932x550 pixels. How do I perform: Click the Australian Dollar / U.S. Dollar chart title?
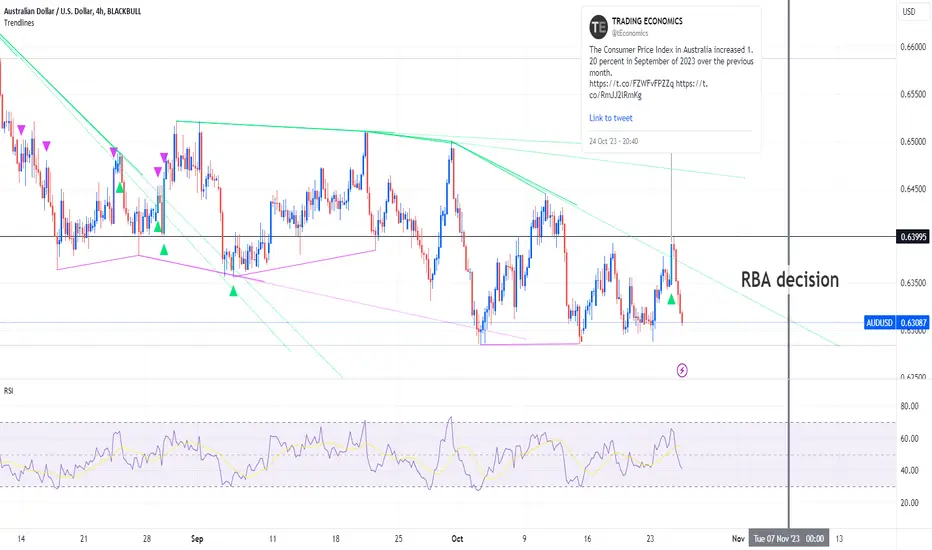(73, 11)
